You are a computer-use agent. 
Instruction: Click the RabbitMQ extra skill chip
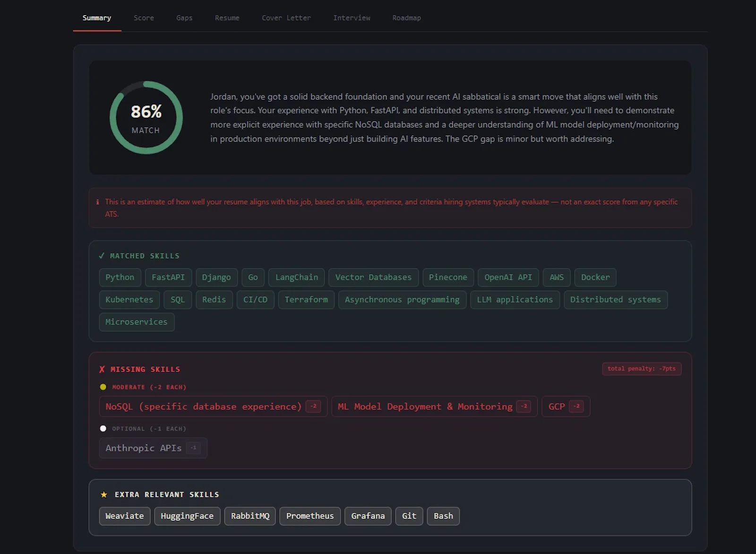point(250,516)
